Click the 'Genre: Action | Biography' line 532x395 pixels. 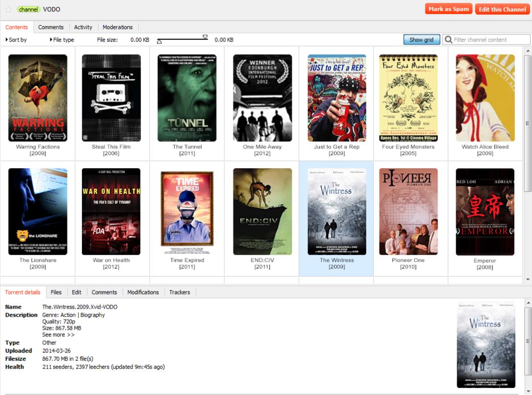tap(73, 315)
